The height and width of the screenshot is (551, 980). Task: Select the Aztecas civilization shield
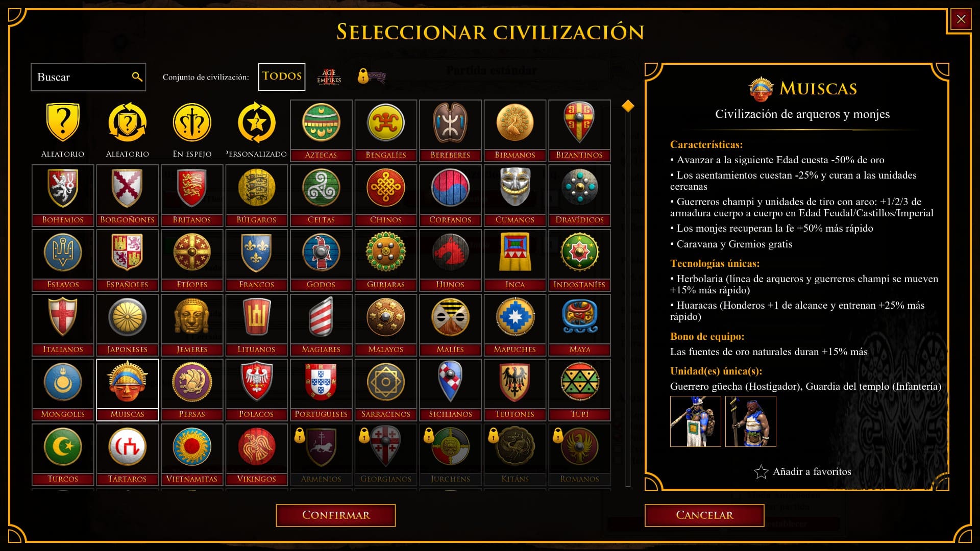pyautogui.click(x=321, y=131)
